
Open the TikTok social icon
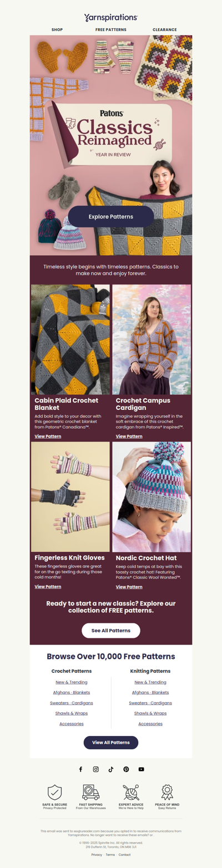[111, 769]
